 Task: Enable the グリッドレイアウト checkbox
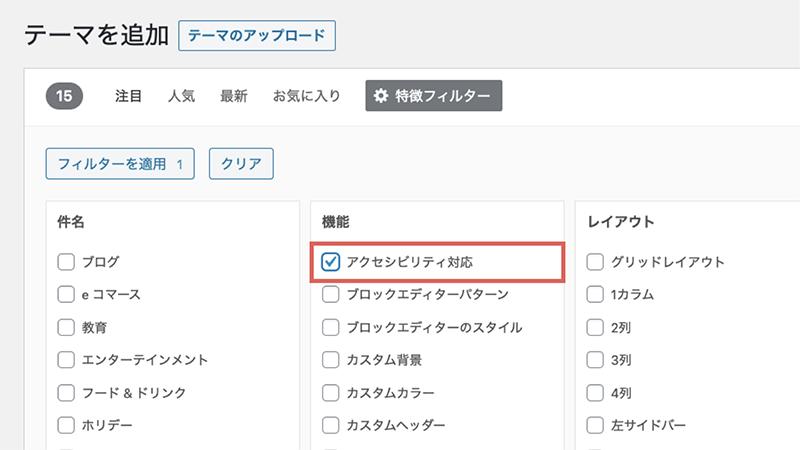tap(595, 262)
